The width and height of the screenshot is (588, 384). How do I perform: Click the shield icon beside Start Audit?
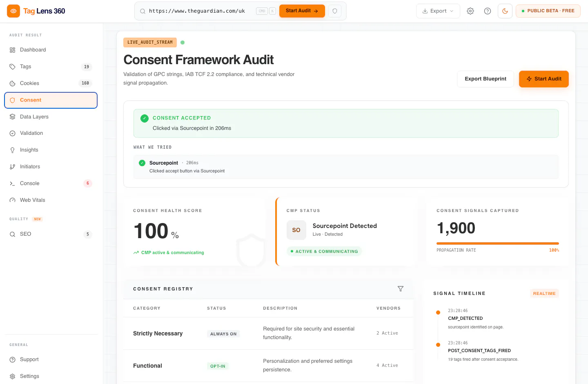335,11
